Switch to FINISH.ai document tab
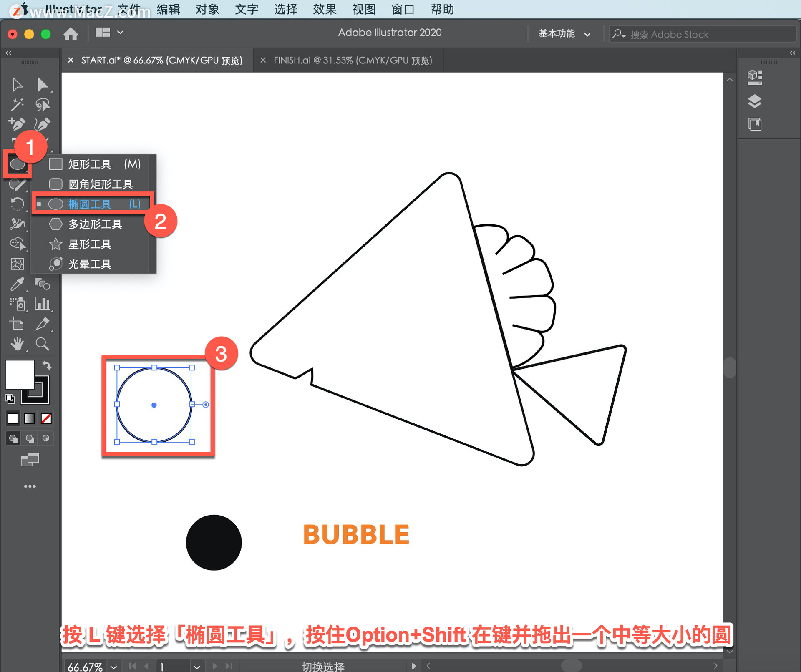Image resolution: width=801 pixels, height=672 pixels. click(353, 60)
